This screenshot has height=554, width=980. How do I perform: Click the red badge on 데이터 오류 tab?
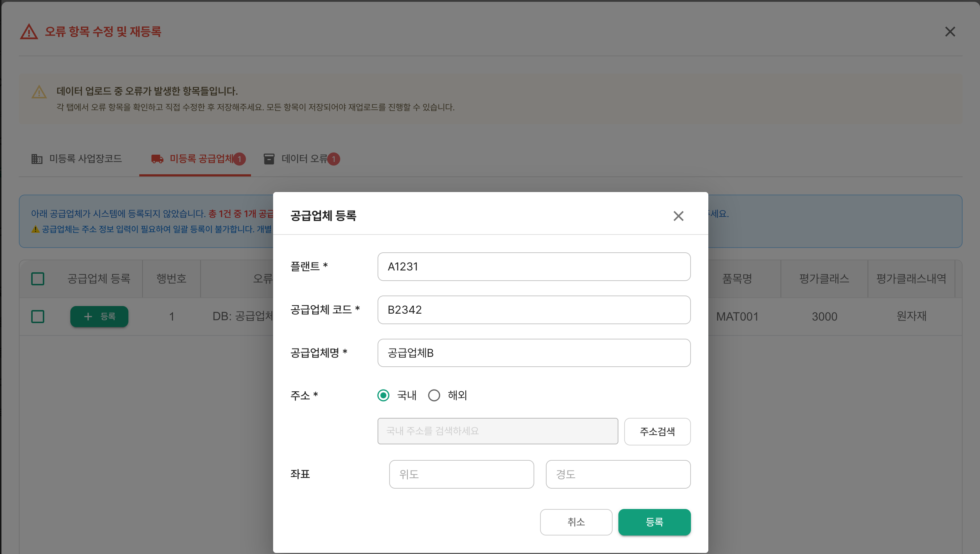pos(334,159)
